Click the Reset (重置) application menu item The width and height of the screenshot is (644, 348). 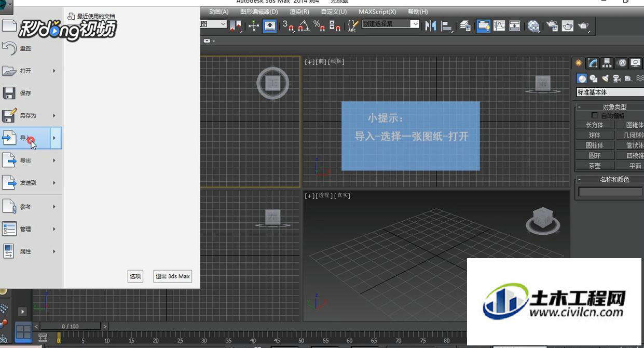pos(31,48)
